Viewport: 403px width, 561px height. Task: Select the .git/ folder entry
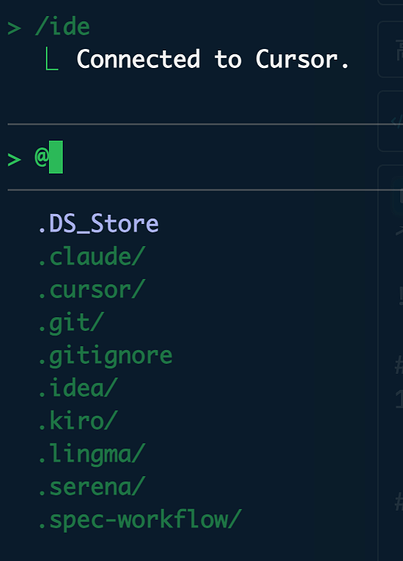[71, 323]
